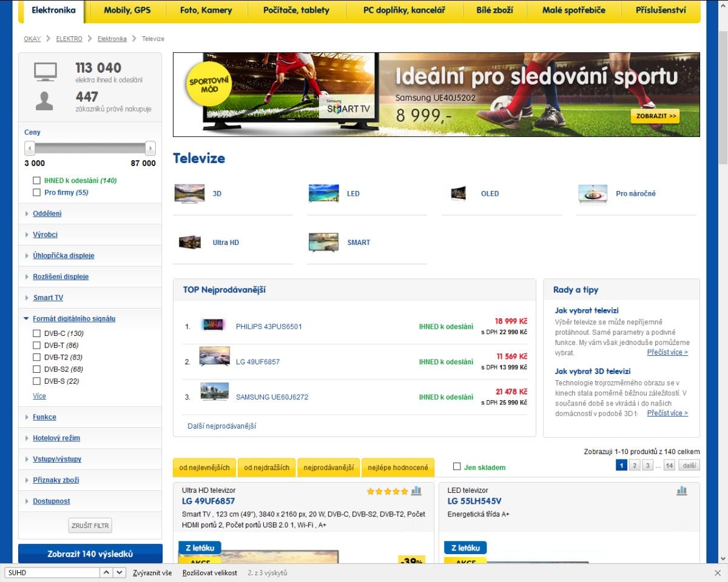The image size is (728, 582).
Task: Toggle Zvýraznit vše in find bar
Action: pyautogui.click(x=152, y=573)
